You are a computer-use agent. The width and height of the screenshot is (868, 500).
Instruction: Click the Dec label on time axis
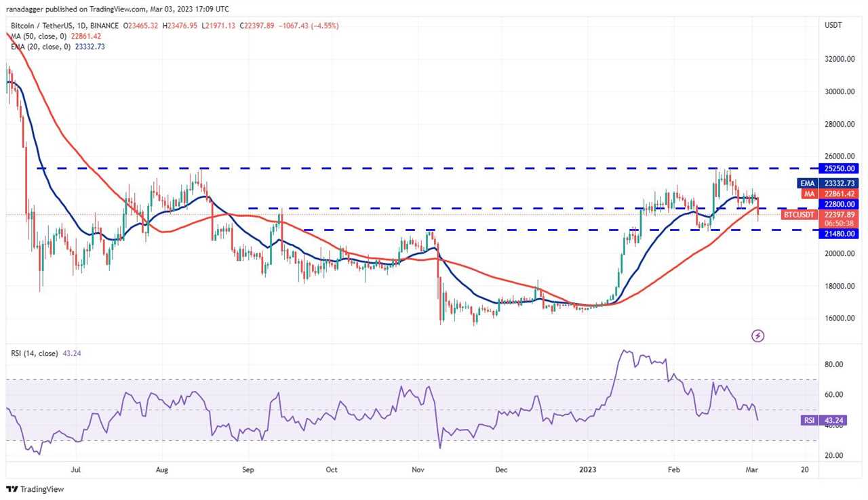(x=501, y=469)
